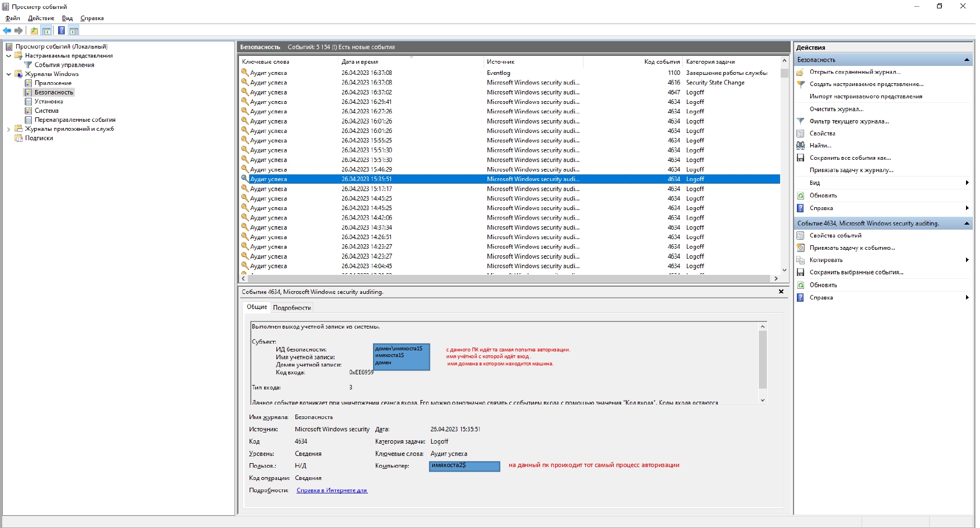Open the Справка в Интернете link
The width and height of the screenshot is (980, 528).
[x=332, y=491]
